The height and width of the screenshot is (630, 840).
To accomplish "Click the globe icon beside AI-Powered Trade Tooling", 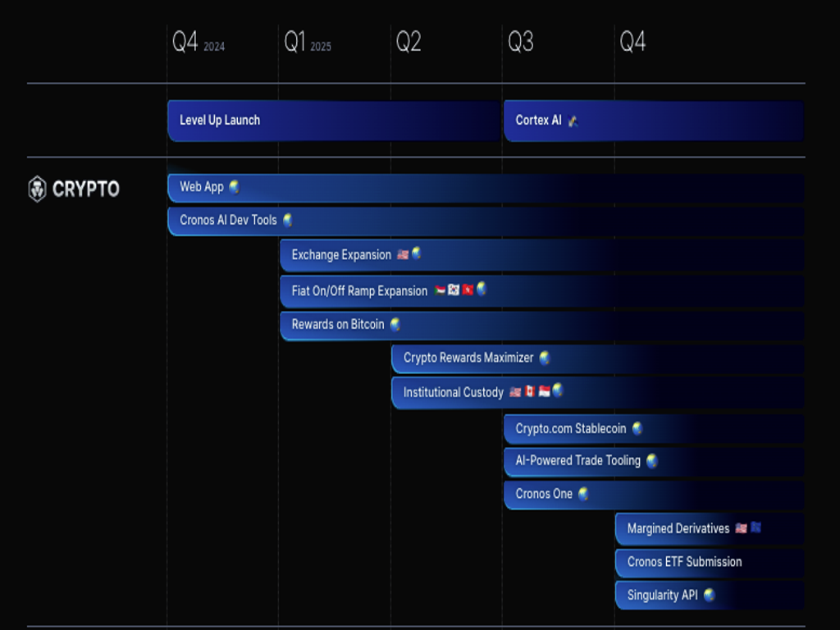I will (x=651, y=461).
